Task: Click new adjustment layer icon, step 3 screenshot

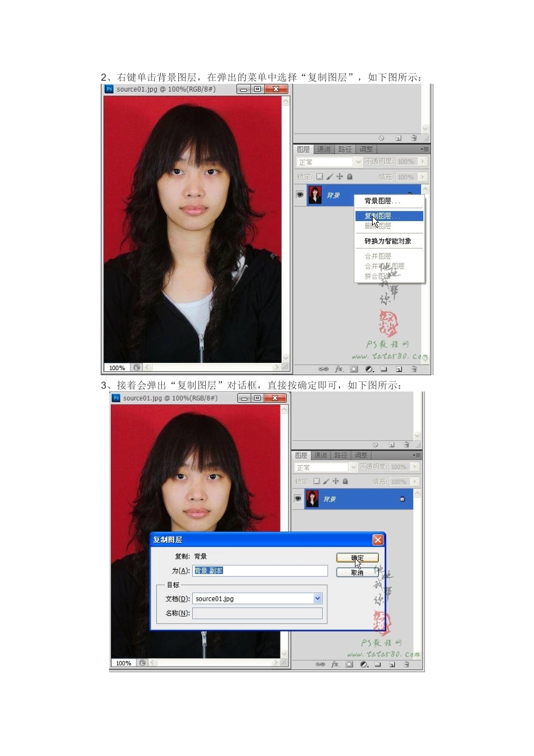Action: point(364,664)
